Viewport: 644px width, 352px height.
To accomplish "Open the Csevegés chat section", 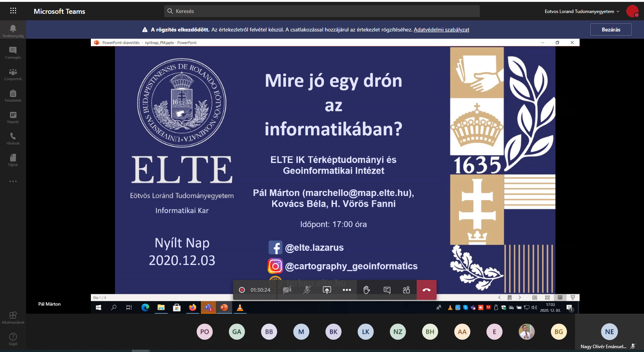I will (13, 53).
